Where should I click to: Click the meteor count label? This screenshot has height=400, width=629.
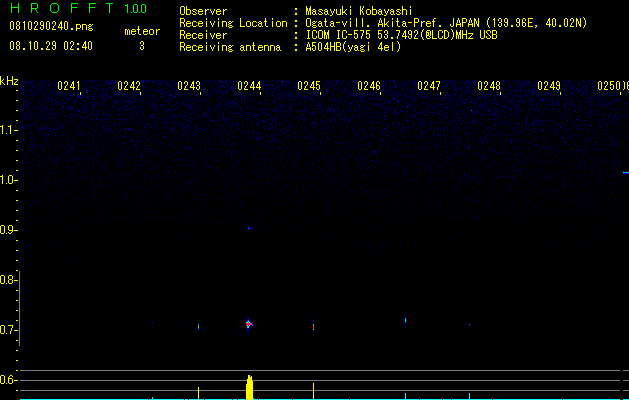142,31
